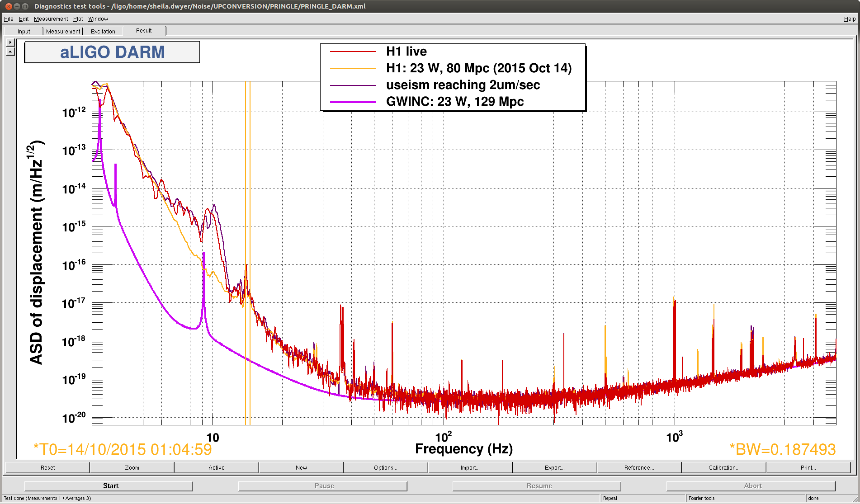Open the Calibration dialog
The image size is (860, 504).
coord(723,467)
